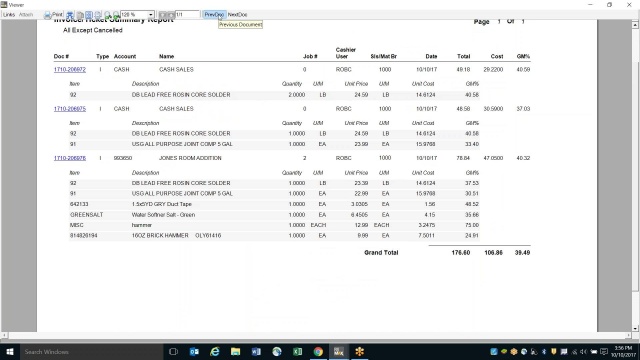Image resolution: width=640 pixels, height=360 pixels.
Task: Click the binoculars find icon in toolbar
Action: click(70, 15)
